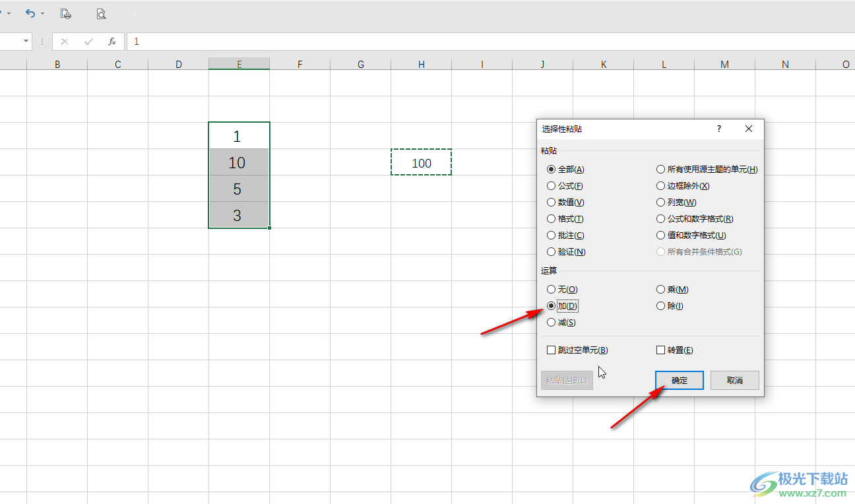Image resolution: width=855 pixels, height=504 pixels.
Task: Click the 确定 OK button
Action: pyautogui.click(x=680, y=380)
